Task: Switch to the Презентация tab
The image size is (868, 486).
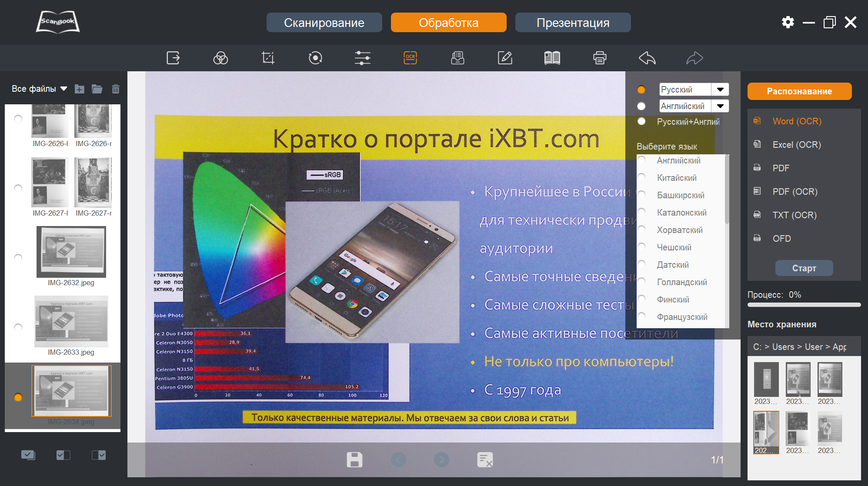Action: [x=573, y=23]
